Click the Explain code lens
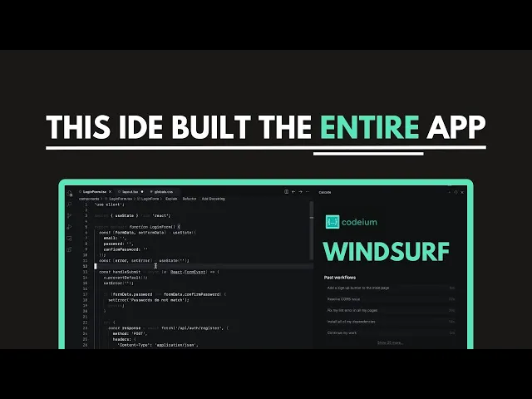This screenshot has height=399, width=532. [x=171, y=199]
